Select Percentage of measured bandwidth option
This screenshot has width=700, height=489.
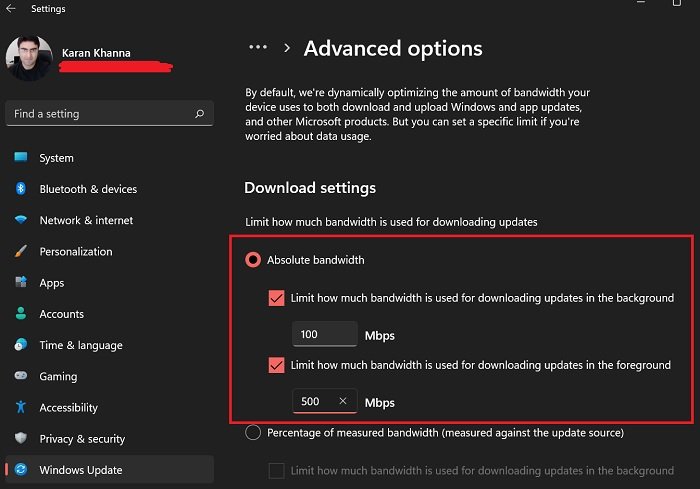253,433
